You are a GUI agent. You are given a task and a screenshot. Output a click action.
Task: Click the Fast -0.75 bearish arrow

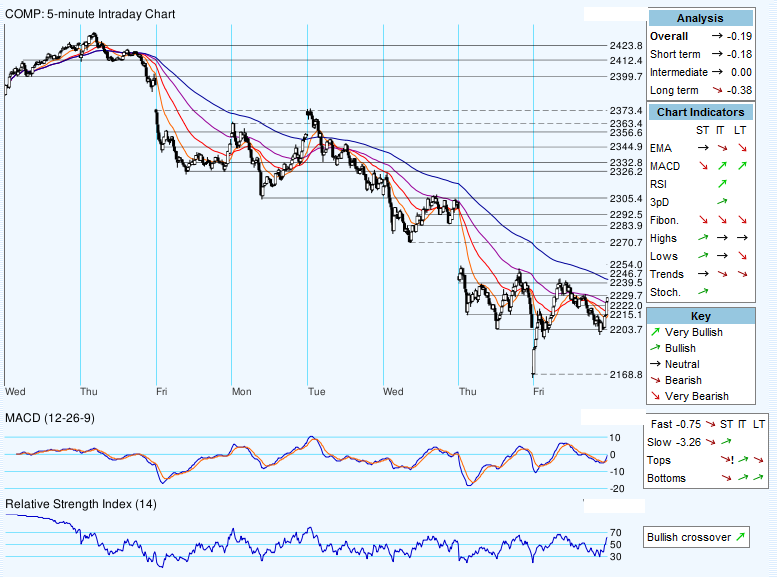point(710,424)
